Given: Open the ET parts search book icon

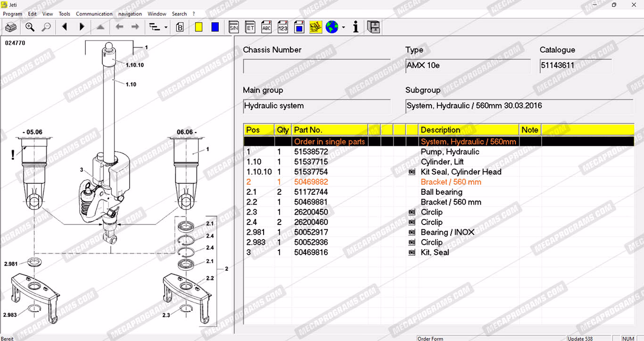Looking at the screenshot, I should click(250, 27).
